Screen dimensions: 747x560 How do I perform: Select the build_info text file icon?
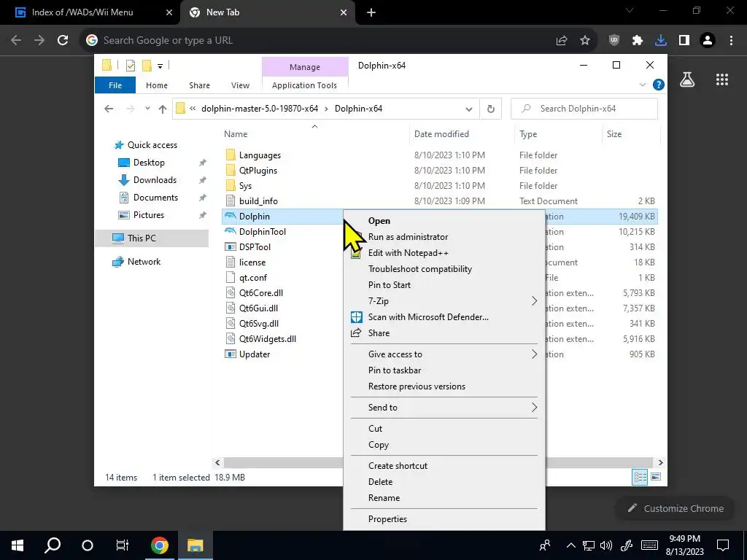[x=231, y=201]
